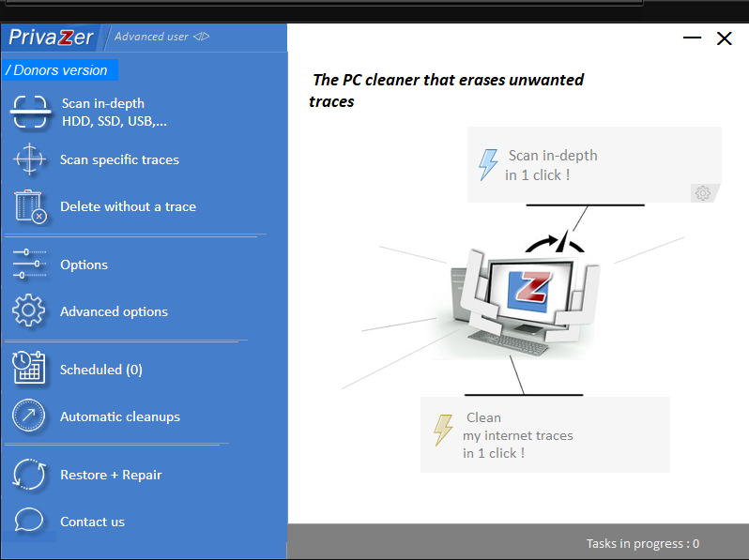Click the blue lightning bolt icon
The height and width of the screenshot is (560, 749).
click(488, 164)
